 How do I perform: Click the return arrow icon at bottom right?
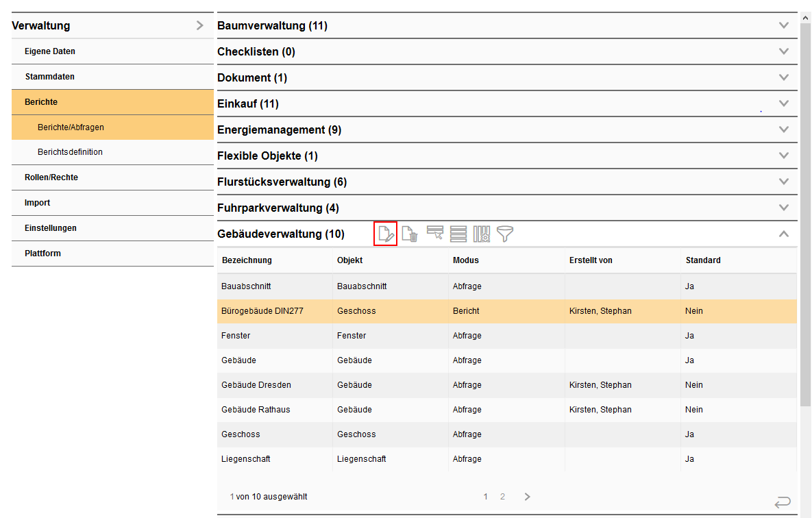783,503
